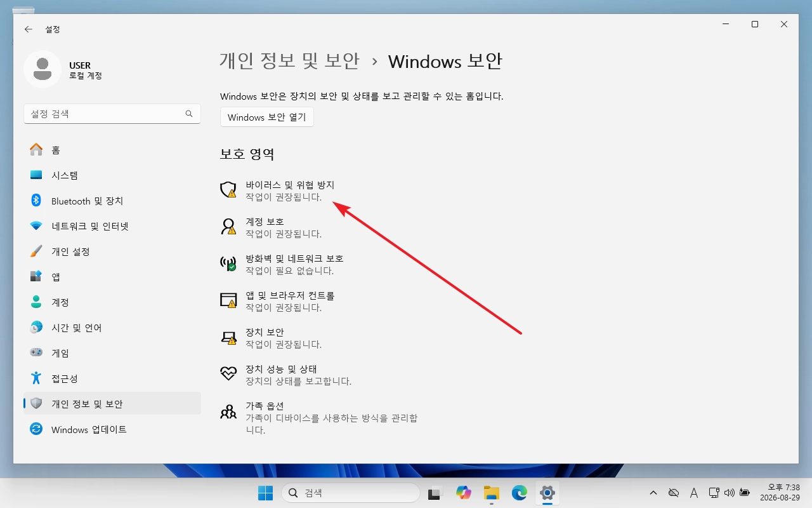Go to Windows 업데이트 in the sidebar

tap(112, 429)
